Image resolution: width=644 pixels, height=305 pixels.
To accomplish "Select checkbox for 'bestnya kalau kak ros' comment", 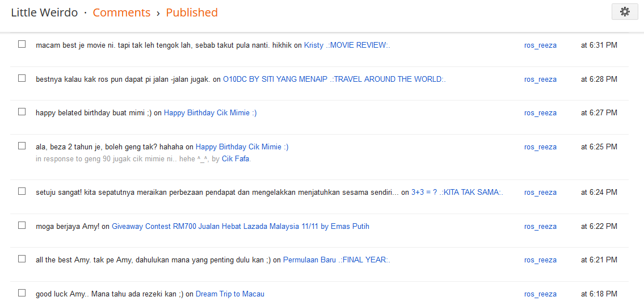I will [22, 78].
